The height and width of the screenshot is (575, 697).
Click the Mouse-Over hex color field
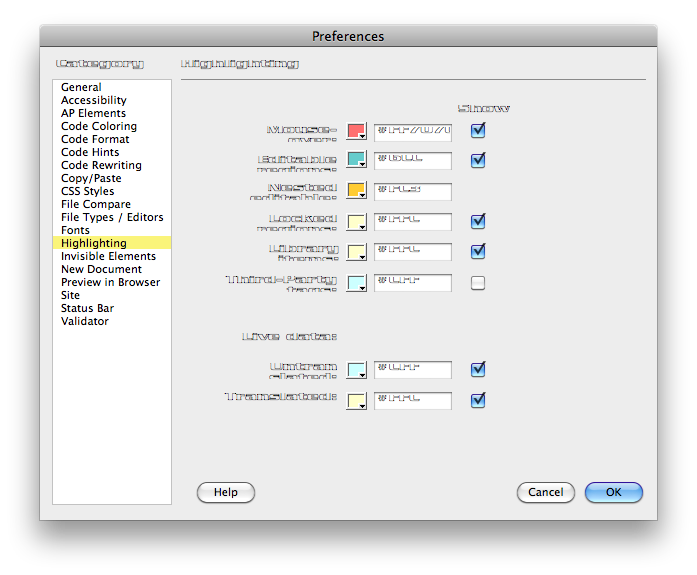coord(413,133)
